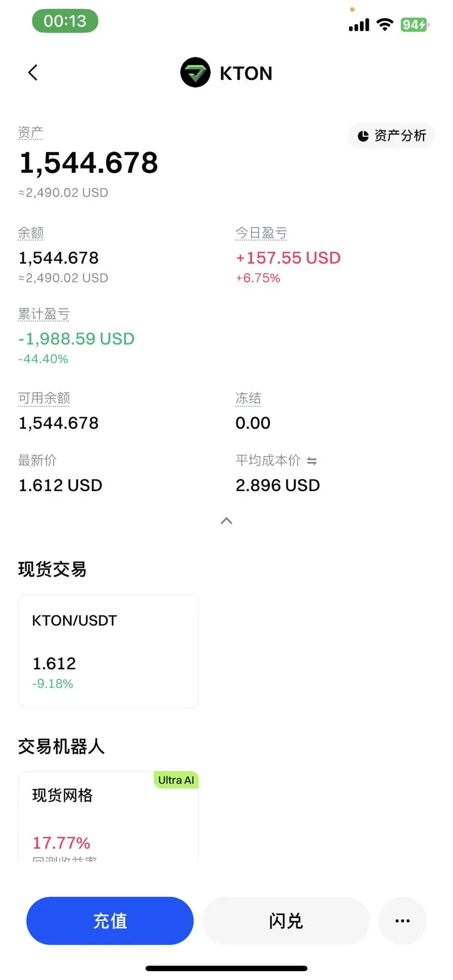Tap the 平均成本价 label
Image resolution: width=453 pixels, height=980 pixels.
(x=268, y=460)
